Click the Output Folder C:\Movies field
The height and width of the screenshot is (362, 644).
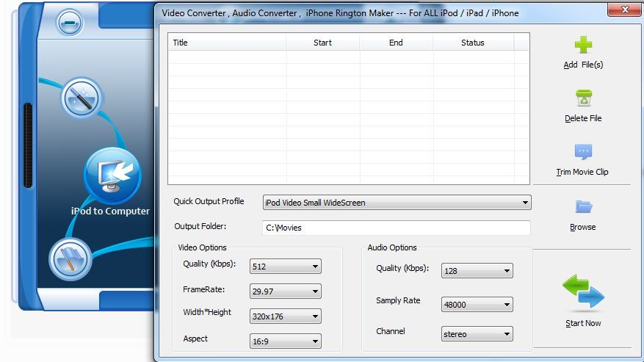click(x=397, y=228)
